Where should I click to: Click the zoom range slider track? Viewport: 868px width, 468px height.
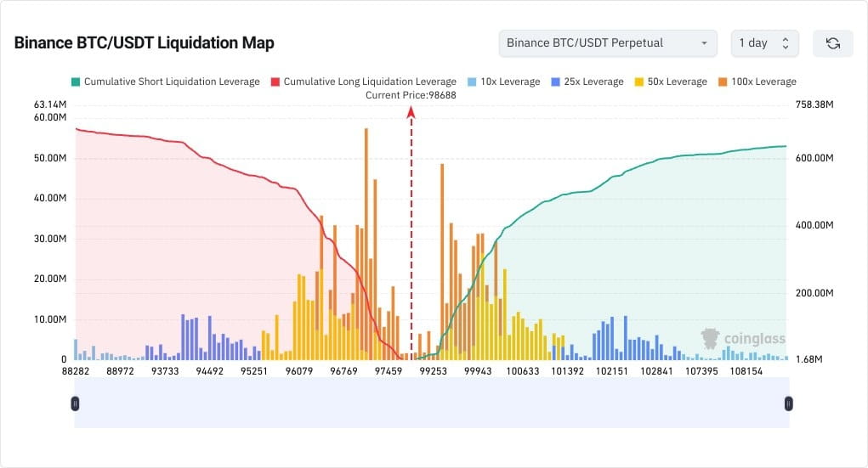coord(432,403)
